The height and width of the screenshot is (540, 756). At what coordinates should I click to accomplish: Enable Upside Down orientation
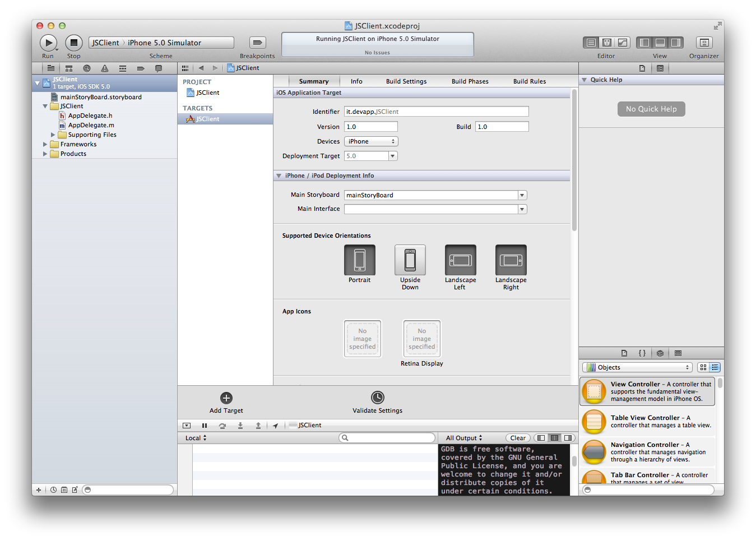click(x=410, y=260)
